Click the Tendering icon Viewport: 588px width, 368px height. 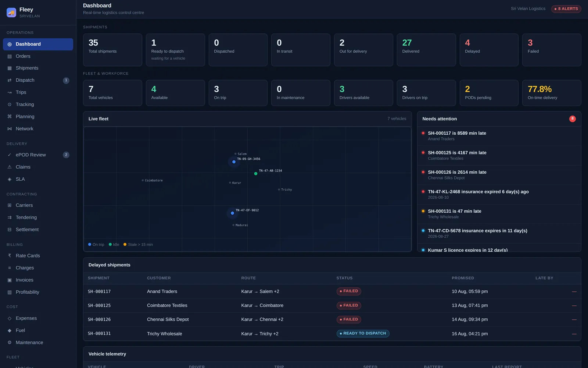tap(10, 217)
